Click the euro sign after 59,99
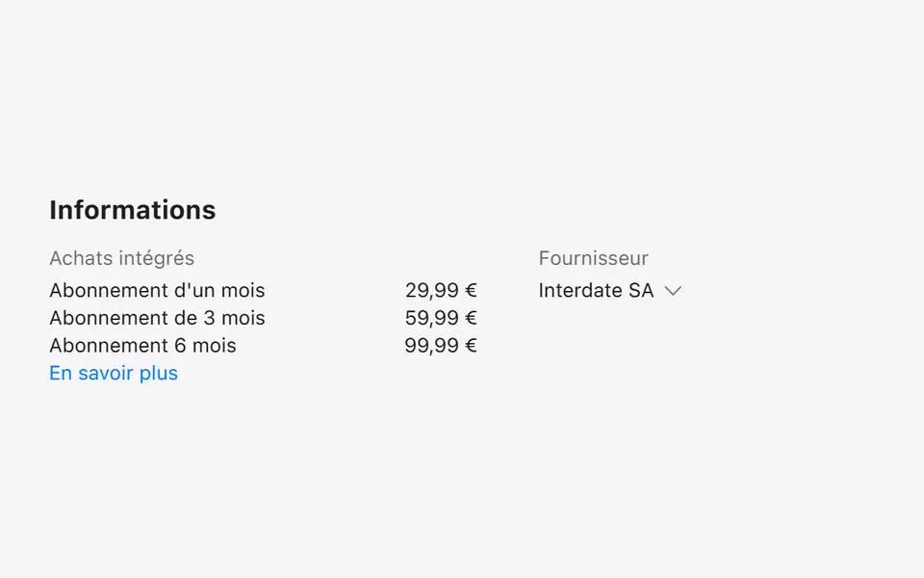924x578 pixels. point(471,318)
